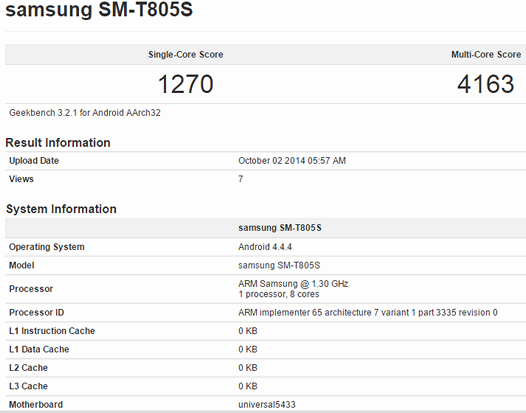This screenshot has width=526, height=413.
Task: Select '1 processor, 8 cores' text
Action: point(279,294)
